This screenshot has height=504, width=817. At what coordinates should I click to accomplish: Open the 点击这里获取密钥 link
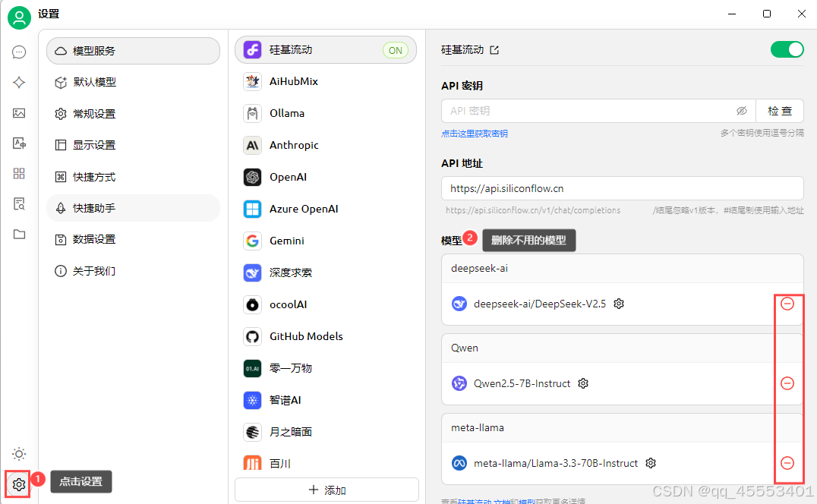tap(474, 134)
